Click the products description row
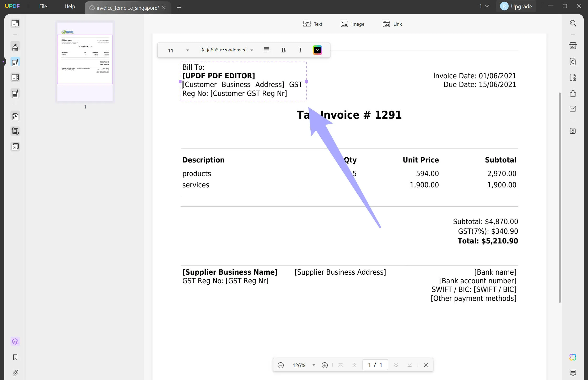The height and width of the screenshot is (380, 588). click(x=197, y=174)
